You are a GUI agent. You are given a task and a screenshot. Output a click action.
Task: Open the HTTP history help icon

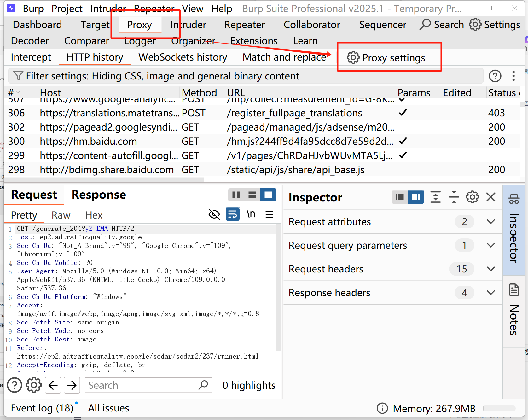click(x=495, y=76)
